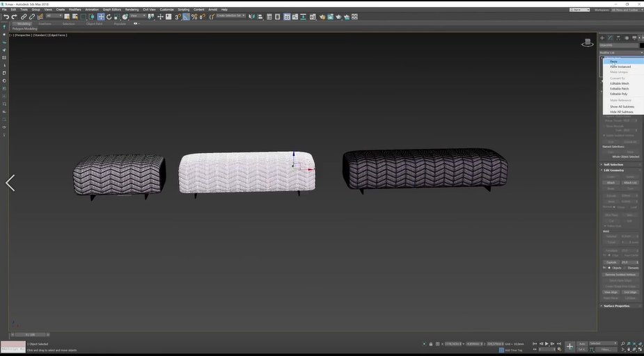Click the Perspective viewport label

pos(24,35)
